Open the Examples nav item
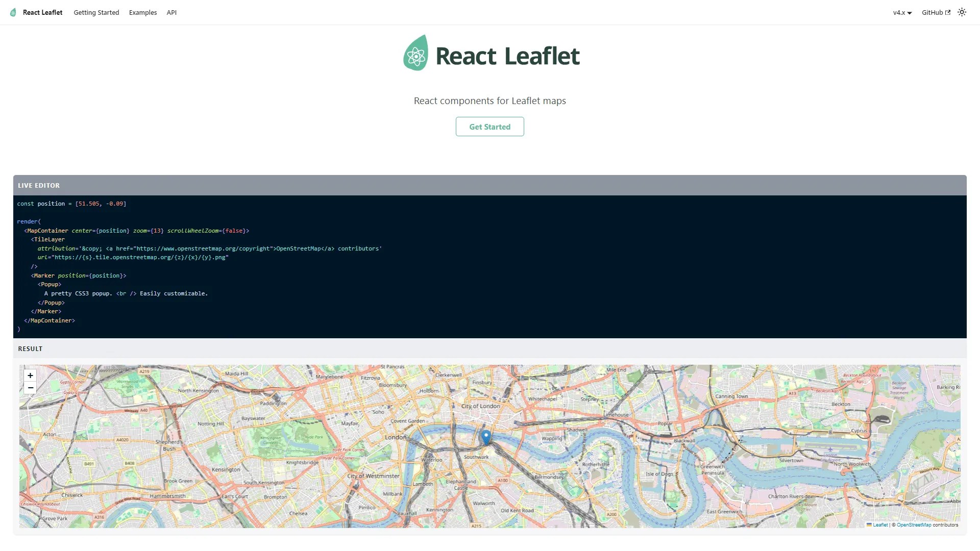The width and height of the screenshot is (980, 551). point(143,13)
